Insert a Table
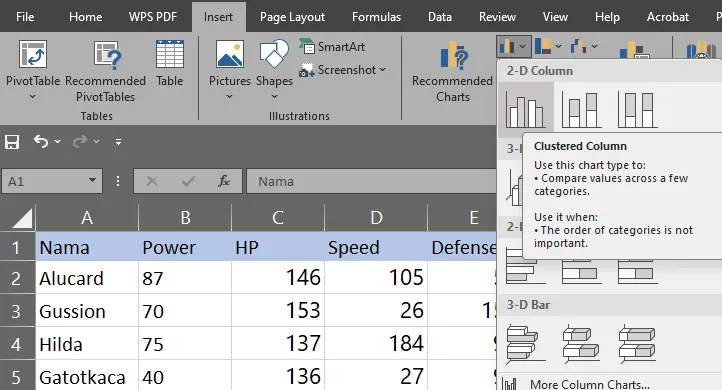Image resolution: width=722 pixels, height=390 pixels. pyautogui.click(x=169, y=64)
